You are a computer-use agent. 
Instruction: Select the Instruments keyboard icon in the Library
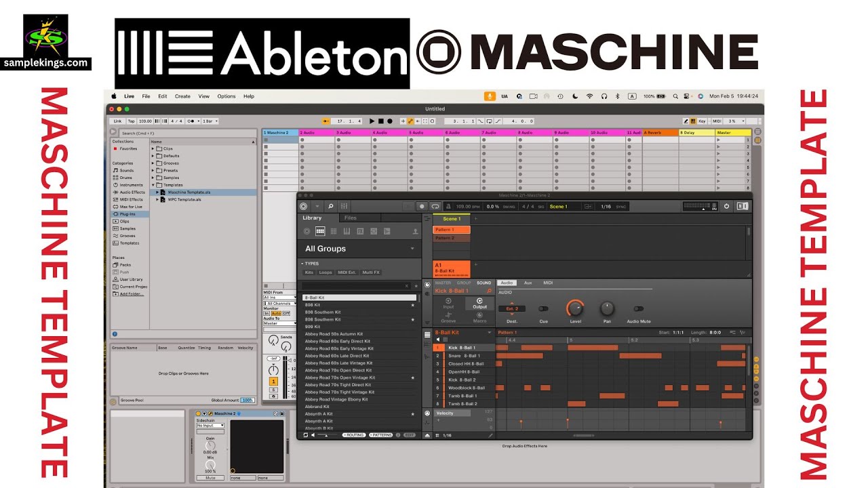click(x=347, y=231)
